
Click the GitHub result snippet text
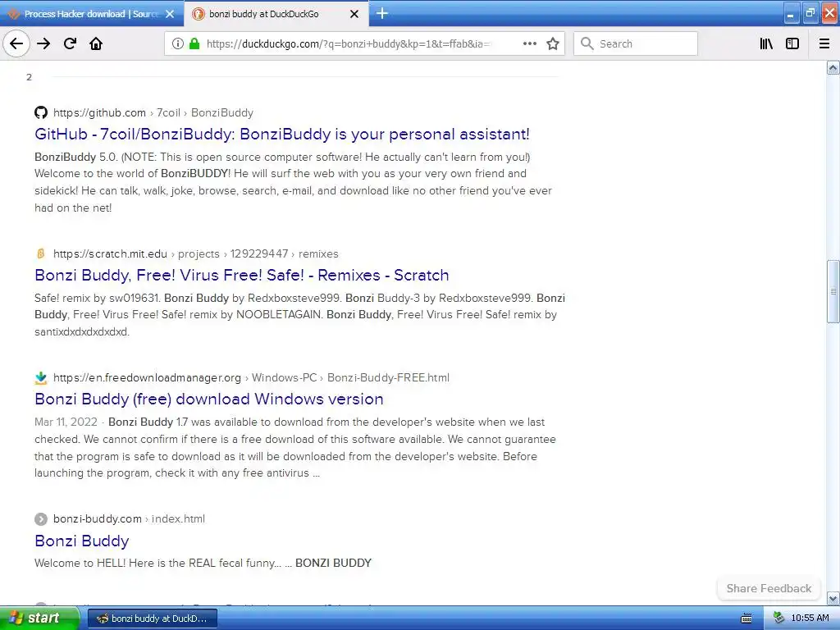point(293,182)
